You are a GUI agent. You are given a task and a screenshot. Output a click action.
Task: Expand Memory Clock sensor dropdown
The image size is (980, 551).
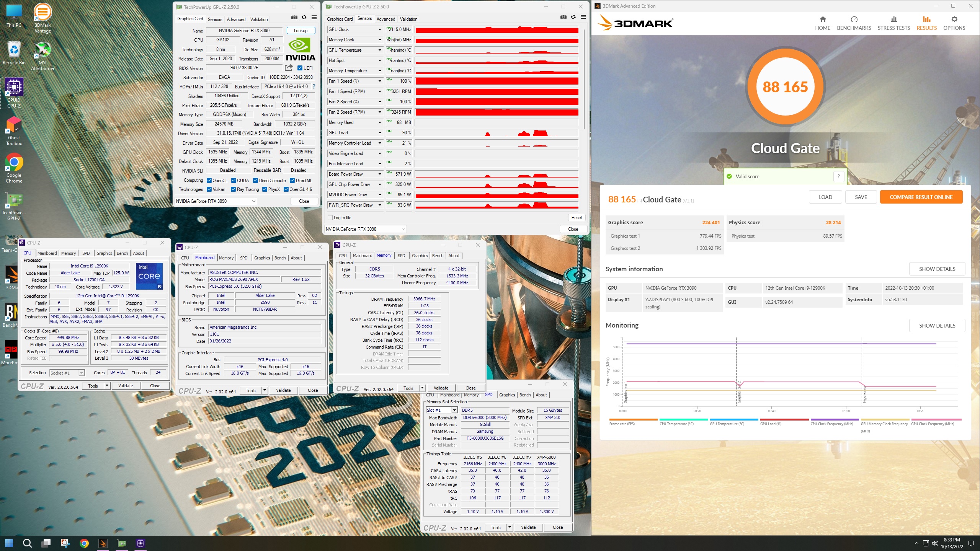point(380,40)
